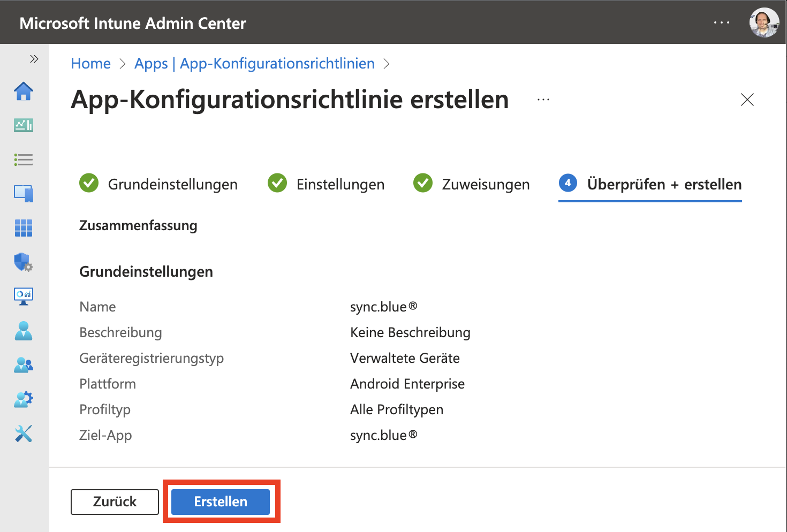Select Ziel-App value sync.blue®
The width and height of the screenshot is (787, 532).
point(383,435)
